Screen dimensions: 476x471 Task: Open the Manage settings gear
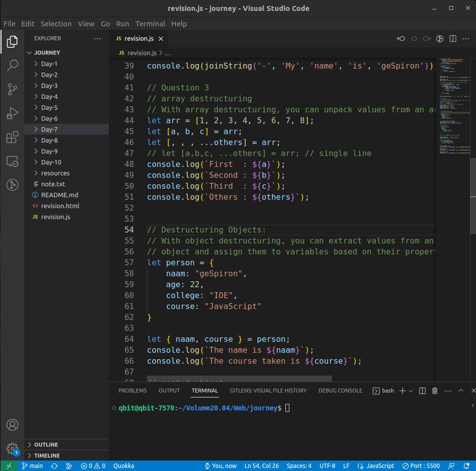12,448
